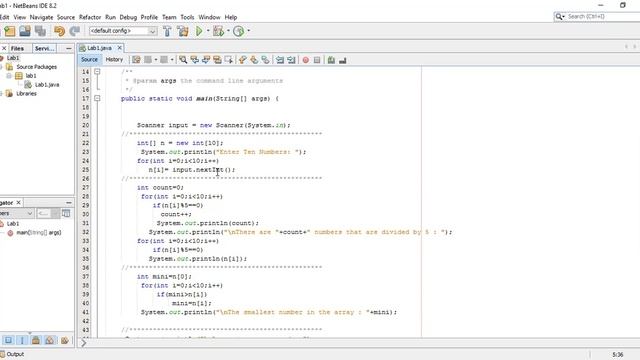640x360 pixels.
Task: Click Find Previous Occurrence icon
Action: [x=195, y=60]
